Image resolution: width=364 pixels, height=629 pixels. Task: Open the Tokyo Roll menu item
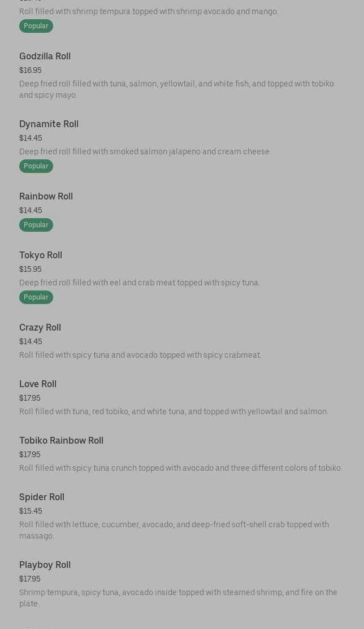click(41, 255)
